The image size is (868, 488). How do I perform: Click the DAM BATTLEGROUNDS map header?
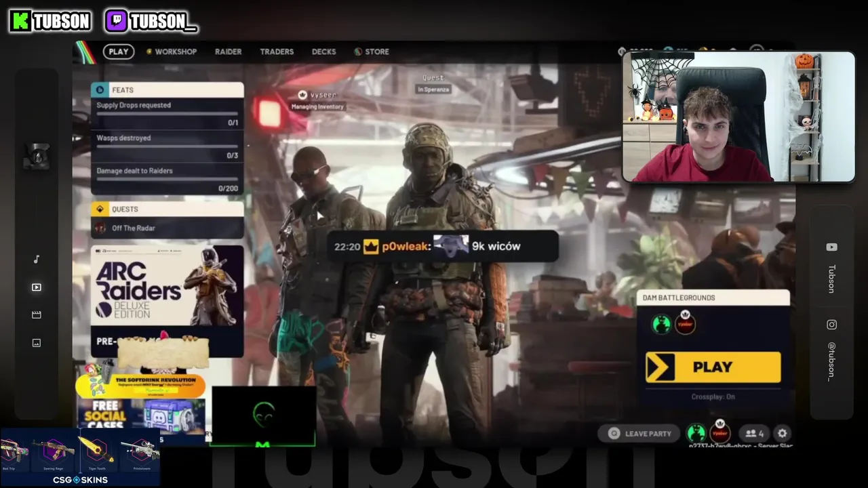[713, 298]
